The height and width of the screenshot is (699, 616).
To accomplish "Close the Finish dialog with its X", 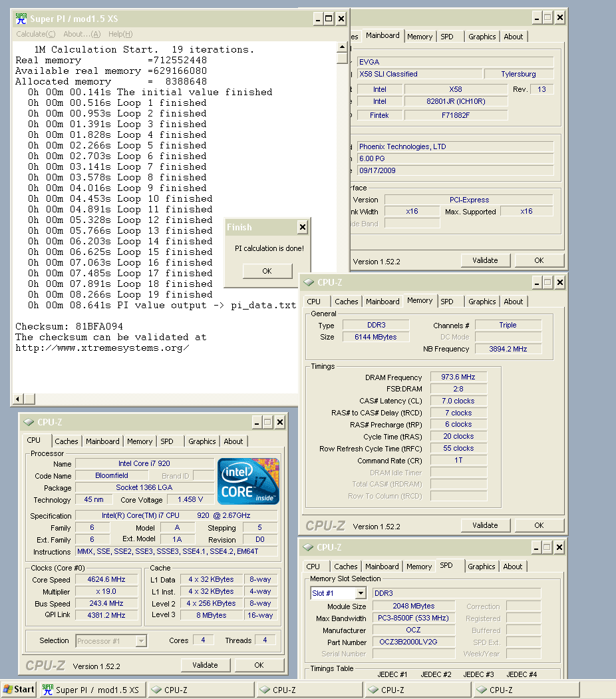I will coord(303,228).
